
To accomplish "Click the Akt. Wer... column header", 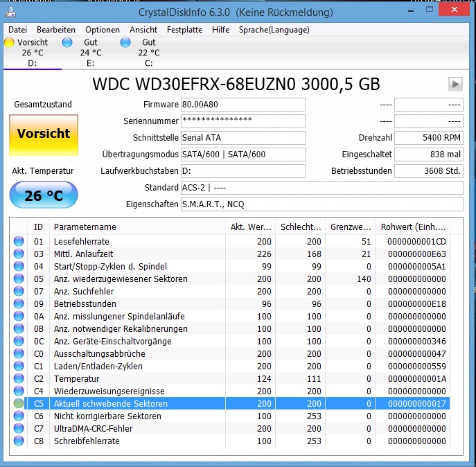I will pos(250,227).
